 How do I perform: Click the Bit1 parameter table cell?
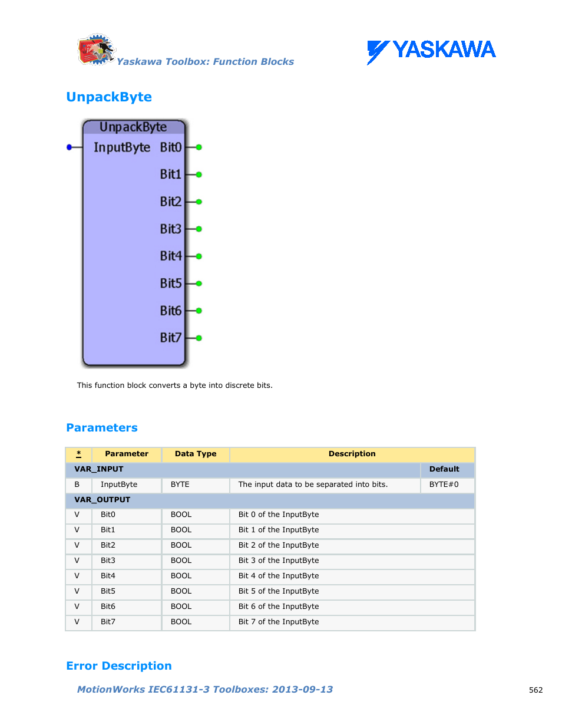(x=127, y=530)
